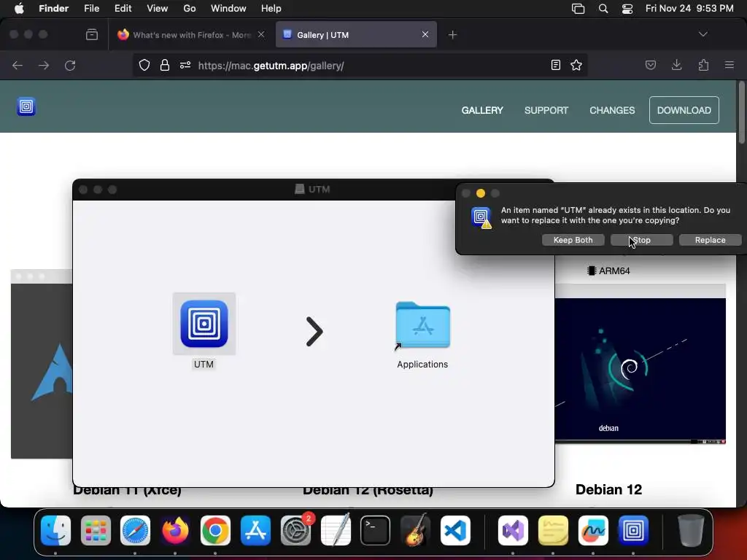Bookmark this page with the star icon
Screen dimensions: 747x560
click(x=576, y=65)
